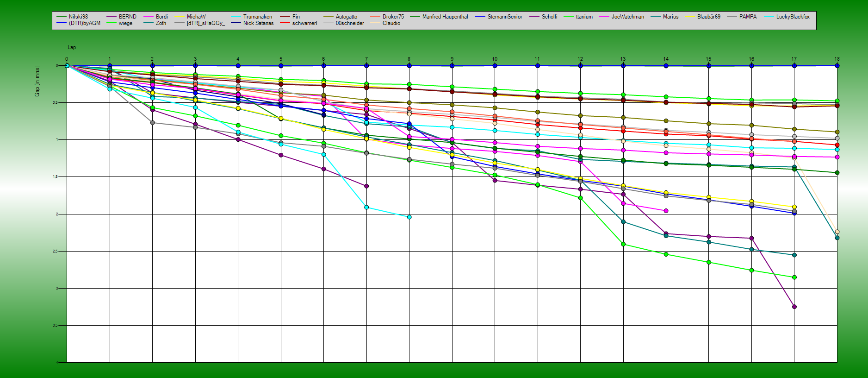Click the start data point at lap 0
The height and width of the screenshot is (378, 868).
coord(67,65)
